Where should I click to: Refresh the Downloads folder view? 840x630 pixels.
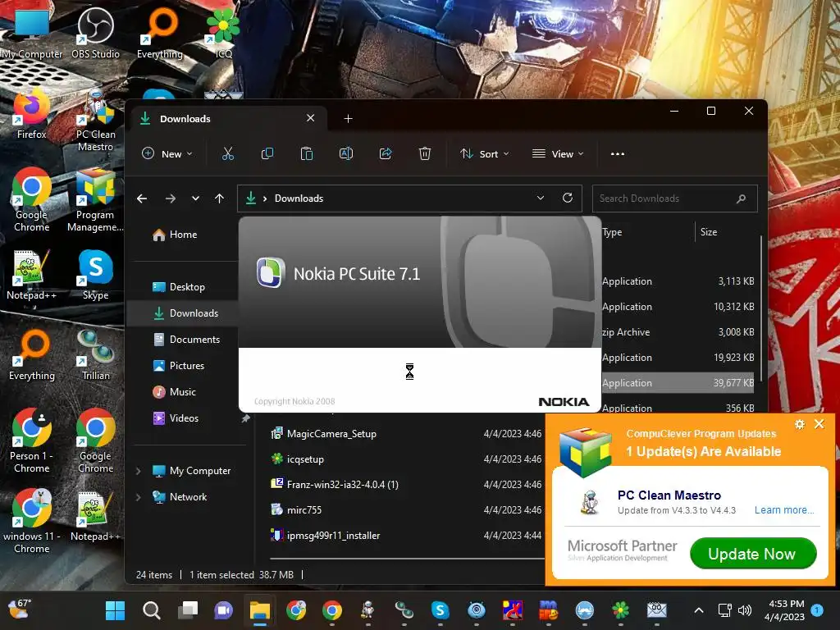click(568, 198)
